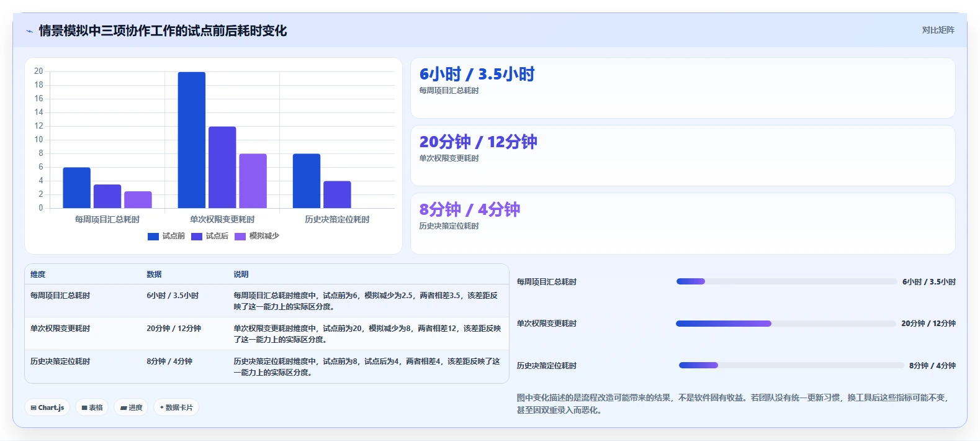Click the 每周项目汇总耗时 caption in first card
980x441 pixels.
(449, 91)
